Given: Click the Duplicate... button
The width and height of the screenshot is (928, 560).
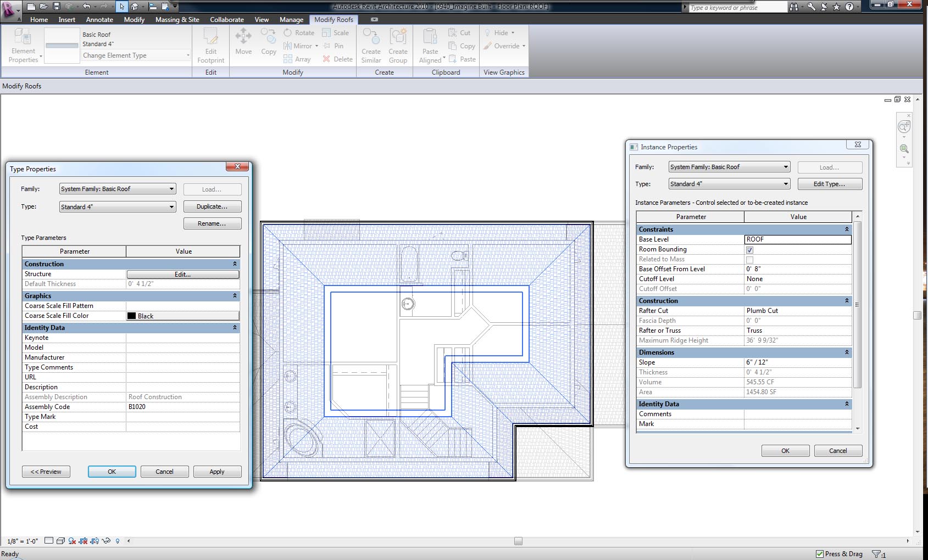Looking at the screenshot, I should [212, 206].
